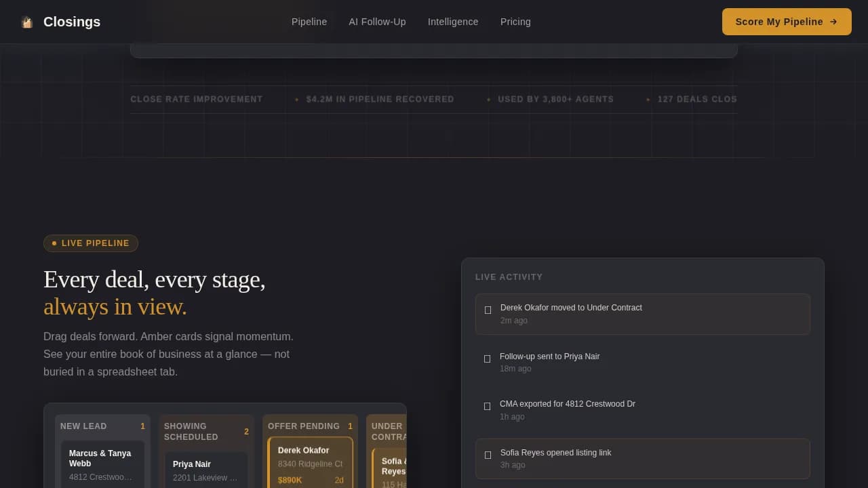
Task: Click the arrow icon inside Score My Pipeline button
Action: tap(833, 21)
